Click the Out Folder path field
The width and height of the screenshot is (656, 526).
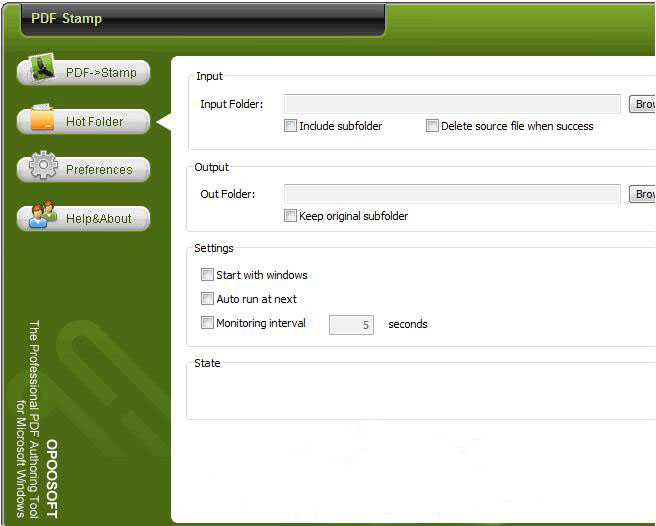[452, 194]
